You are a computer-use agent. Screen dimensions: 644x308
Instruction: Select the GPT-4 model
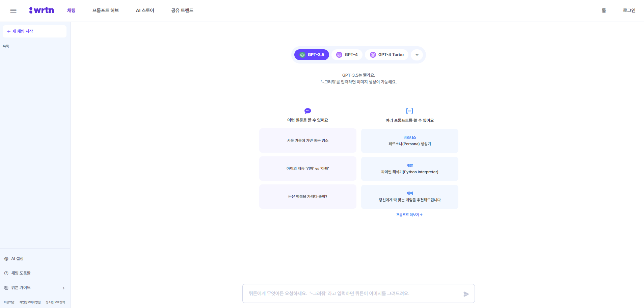point(347,54)
